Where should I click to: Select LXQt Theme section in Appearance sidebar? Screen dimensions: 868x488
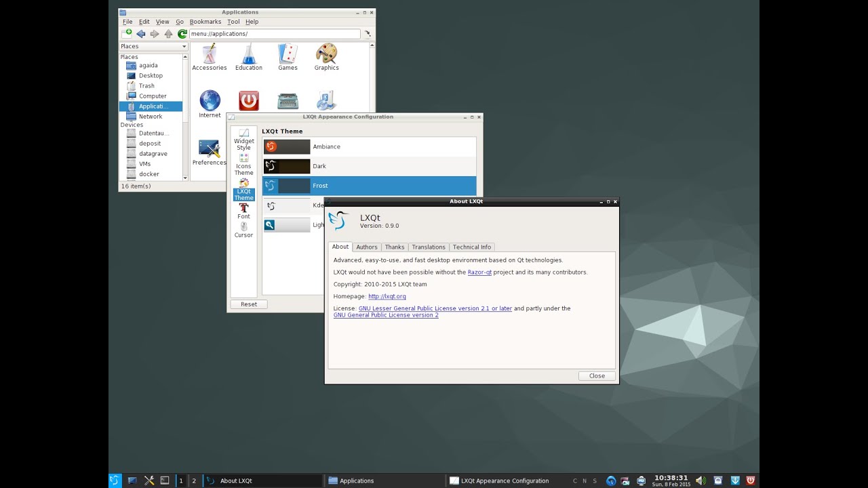click(x=243, y=190)
